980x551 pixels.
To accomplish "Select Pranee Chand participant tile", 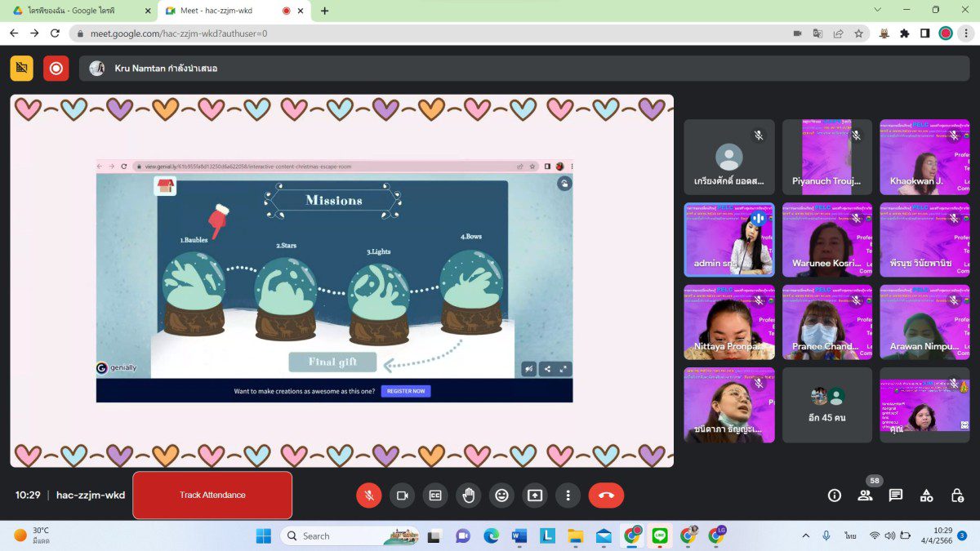I will (x=827, y=322).
